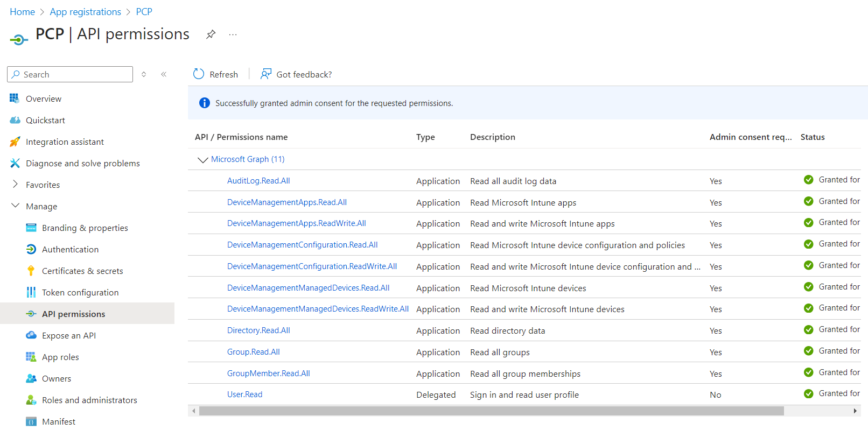This screenshot has height=430, width=868.
Task: Open the Authentication menu item
Action: (70, 249)
